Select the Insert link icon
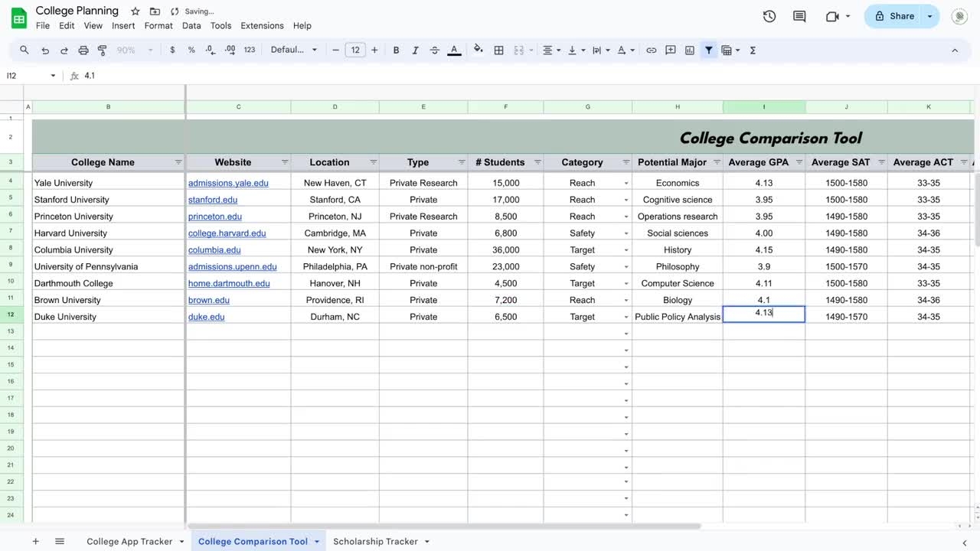The image size is (980, 551). point(651,50)
